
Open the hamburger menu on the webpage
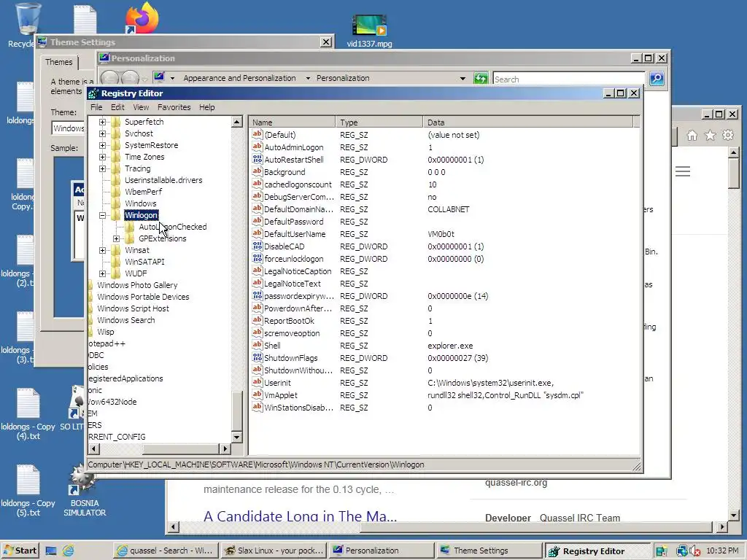click(683, 171)
